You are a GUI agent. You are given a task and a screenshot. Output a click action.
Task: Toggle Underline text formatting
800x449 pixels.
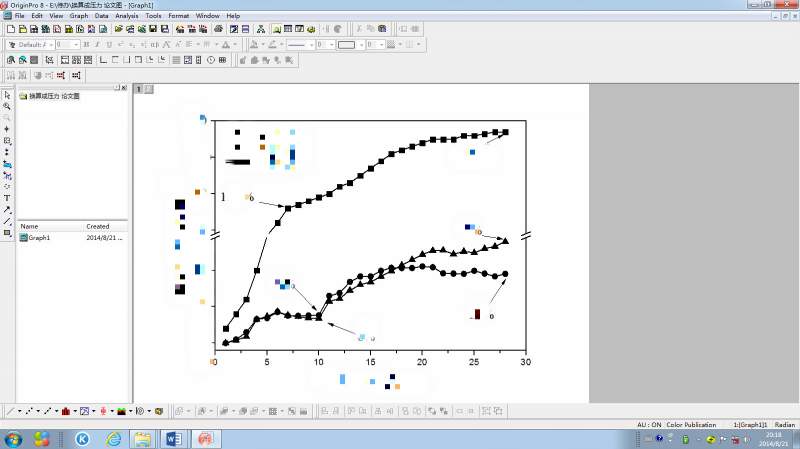click(109, 45)
